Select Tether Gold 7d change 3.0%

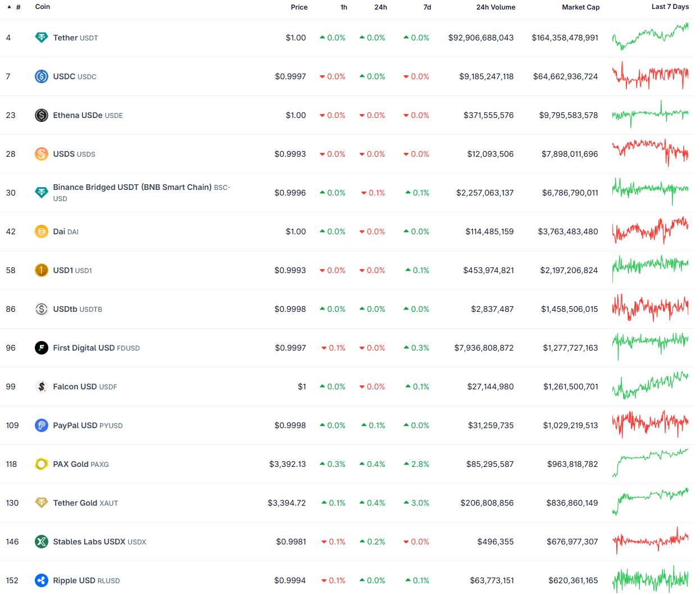point(417,503)
